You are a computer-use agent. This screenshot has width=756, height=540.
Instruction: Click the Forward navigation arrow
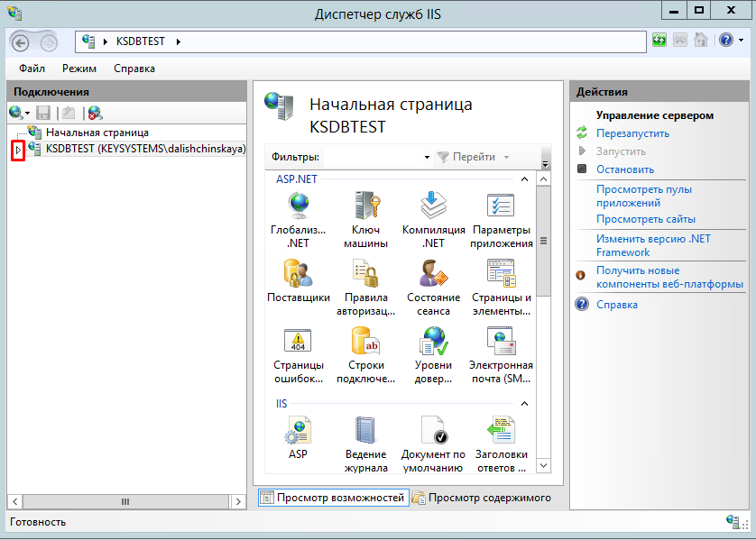[x=48, y=43]
